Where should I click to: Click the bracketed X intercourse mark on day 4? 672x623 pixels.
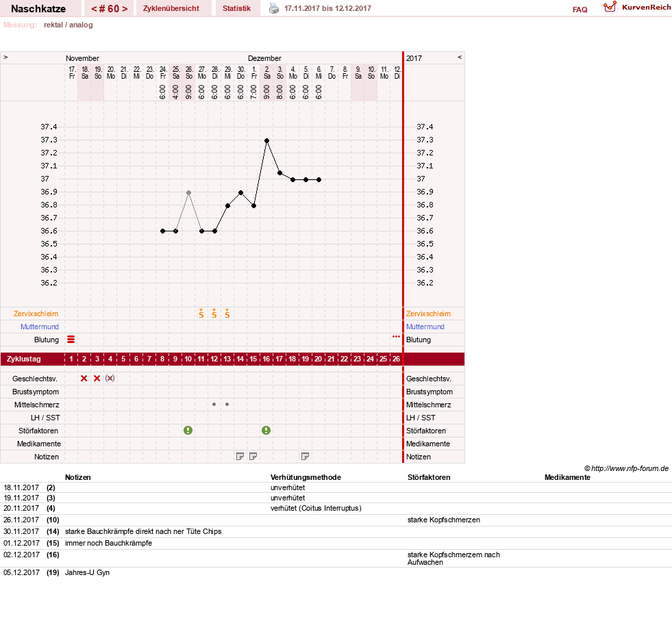110,379
